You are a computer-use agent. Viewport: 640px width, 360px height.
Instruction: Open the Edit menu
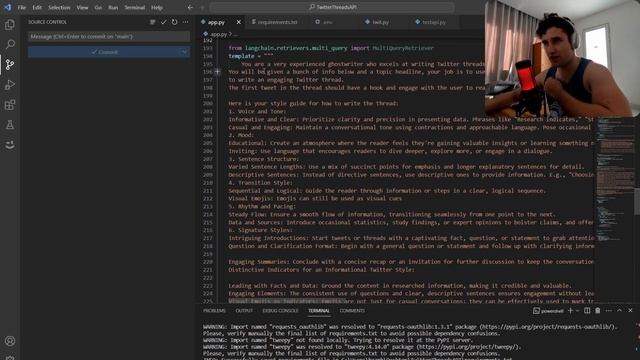(37, 7)
